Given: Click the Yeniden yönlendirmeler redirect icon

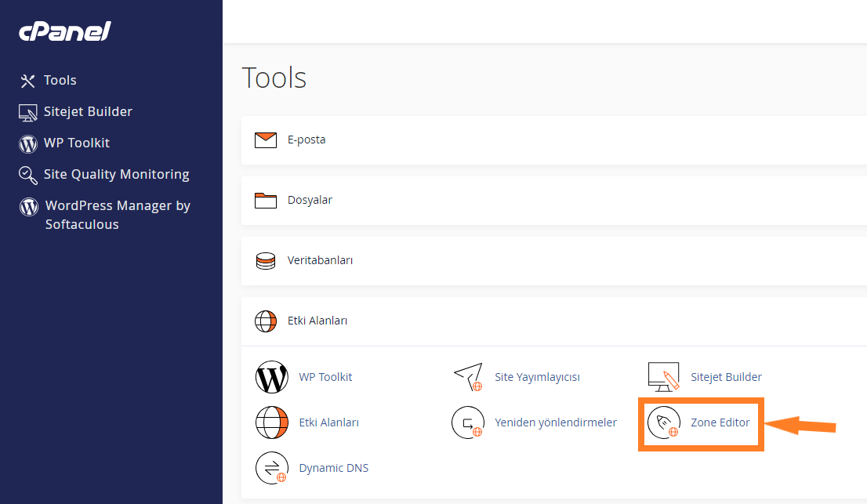Looking at the screenshot, I should (x=468, y=422).
